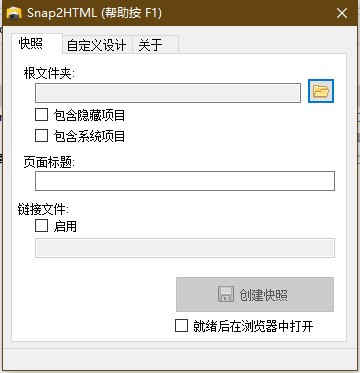Click the 根文件夹: label

click(x=50, y=74)
